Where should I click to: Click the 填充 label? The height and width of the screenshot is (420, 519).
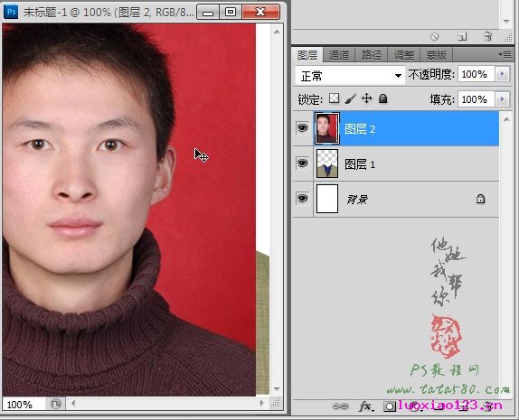point(442,99)
